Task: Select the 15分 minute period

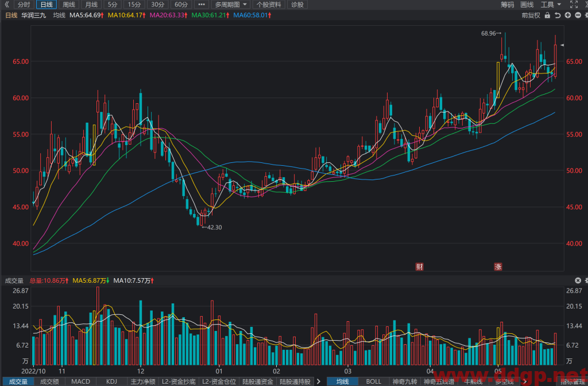Action: (x=134, y=5)
